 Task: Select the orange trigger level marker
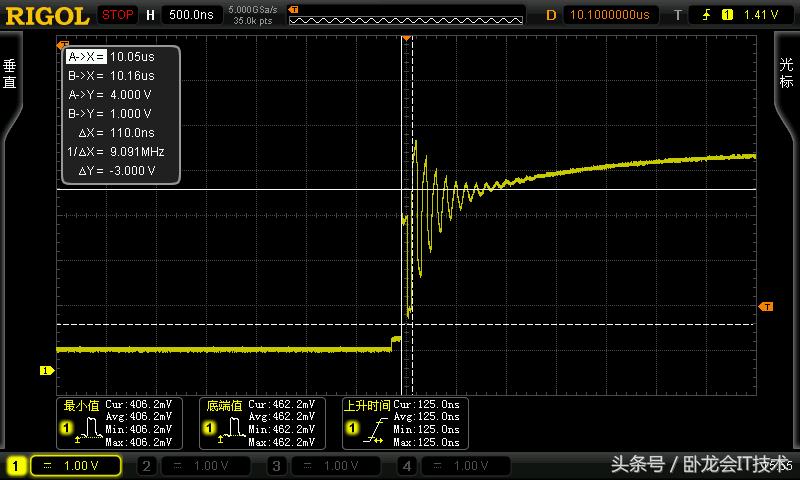point(767,306)
